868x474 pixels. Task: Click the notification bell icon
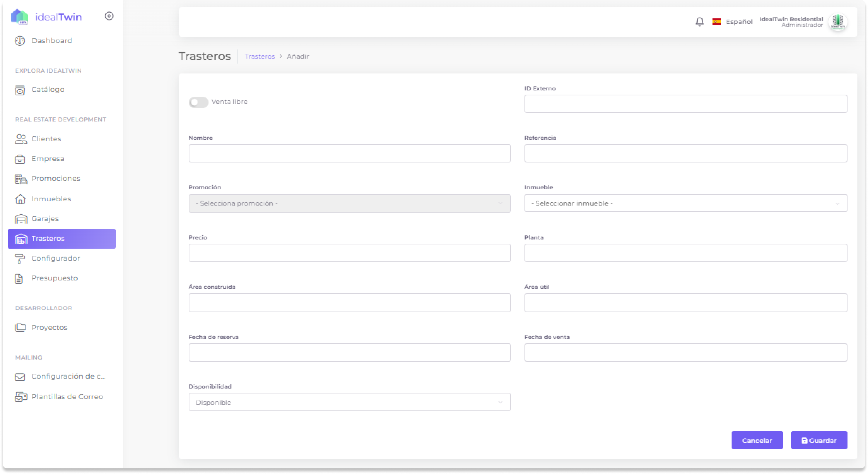tap(699, 22)
